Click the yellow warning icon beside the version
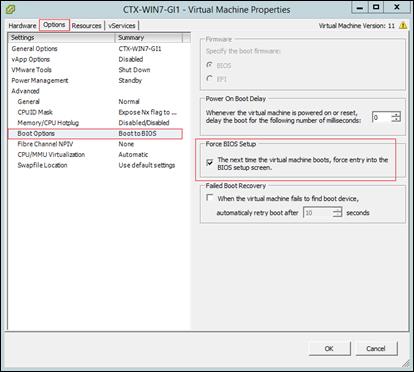Image resolution: width=414 pixels, height=372 pixels. [403, 25]
